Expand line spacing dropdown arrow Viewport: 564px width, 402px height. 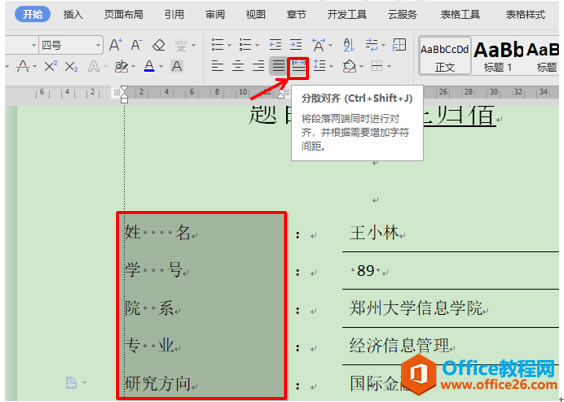coord(331,67)
